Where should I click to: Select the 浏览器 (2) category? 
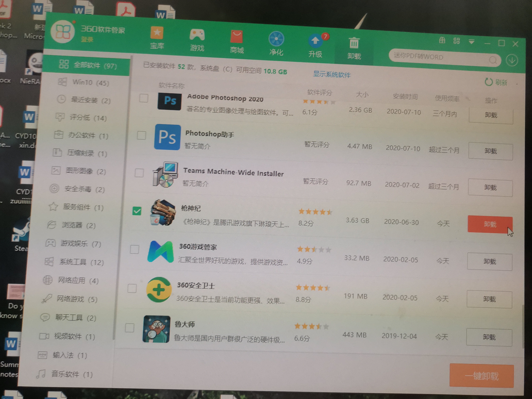point(72,225)
